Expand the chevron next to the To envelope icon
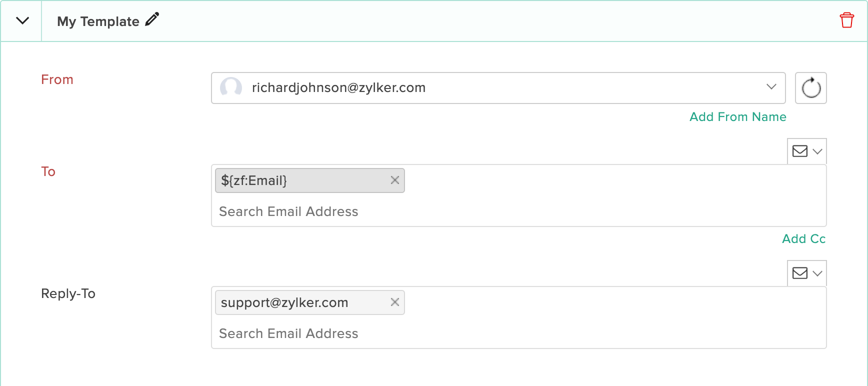 817,151
